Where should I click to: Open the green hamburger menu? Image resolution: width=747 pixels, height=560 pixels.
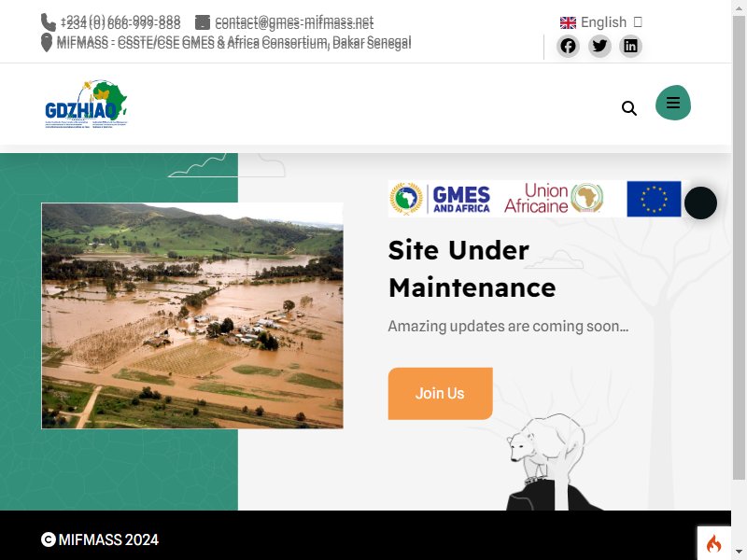pyautogui.click(x=673, y=103)
